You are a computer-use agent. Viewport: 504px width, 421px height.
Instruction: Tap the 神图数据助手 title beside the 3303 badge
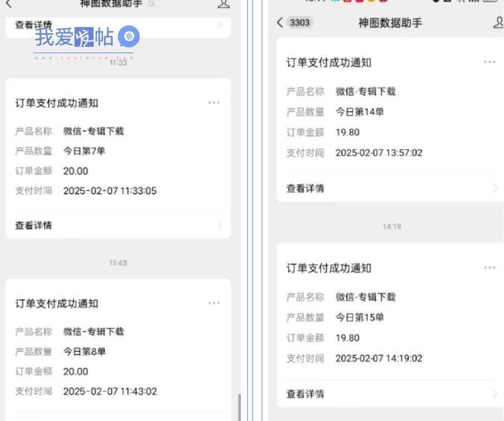390,23
